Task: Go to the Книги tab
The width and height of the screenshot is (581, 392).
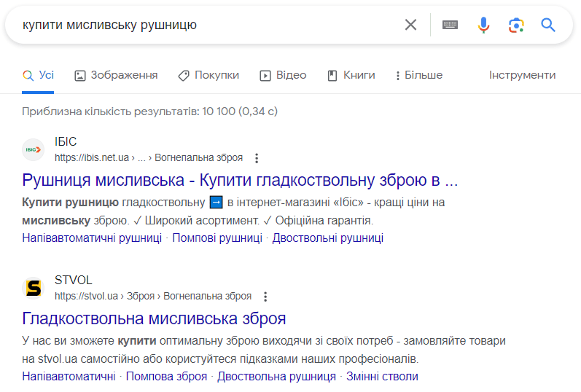Action: 351,75
